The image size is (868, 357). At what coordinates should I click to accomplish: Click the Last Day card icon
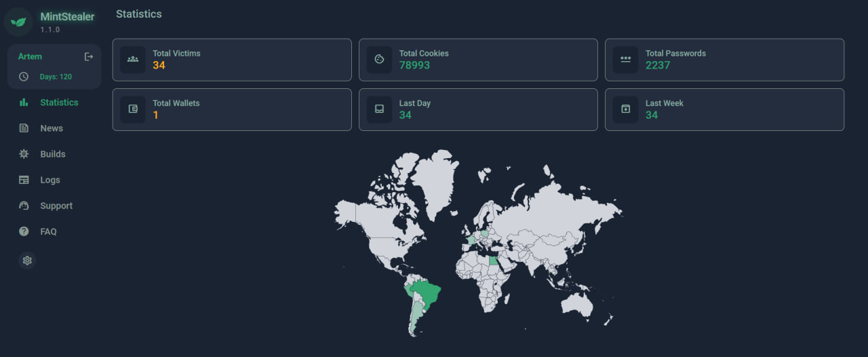point(379,109)
